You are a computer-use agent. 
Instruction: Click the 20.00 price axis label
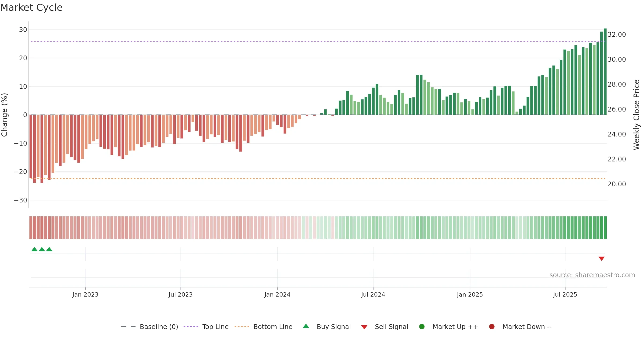[617, 184]
